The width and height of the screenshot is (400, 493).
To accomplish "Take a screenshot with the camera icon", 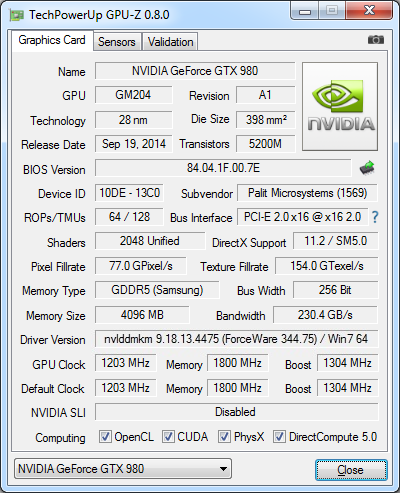I will [x=376, y=40].
